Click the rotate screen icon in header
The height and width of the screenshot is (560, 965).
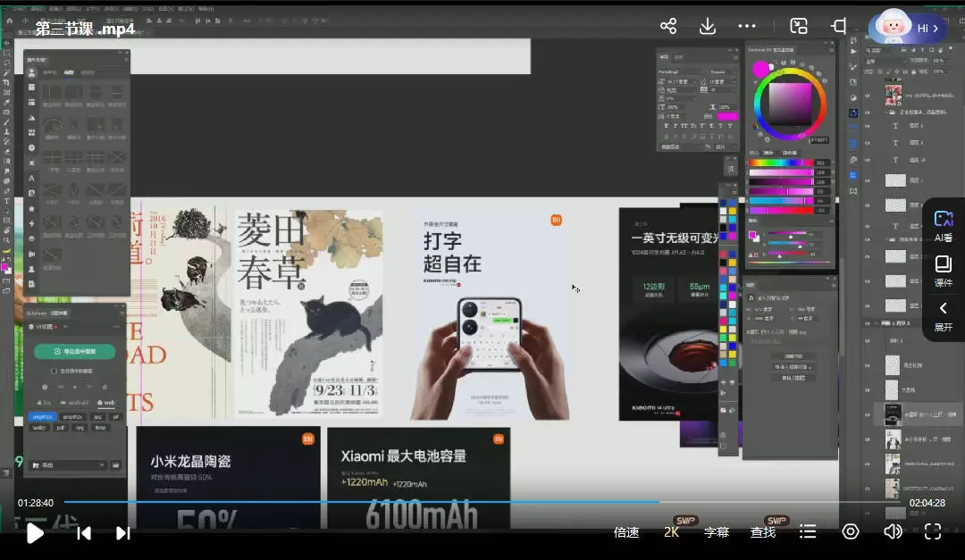(x=839, y=26)
